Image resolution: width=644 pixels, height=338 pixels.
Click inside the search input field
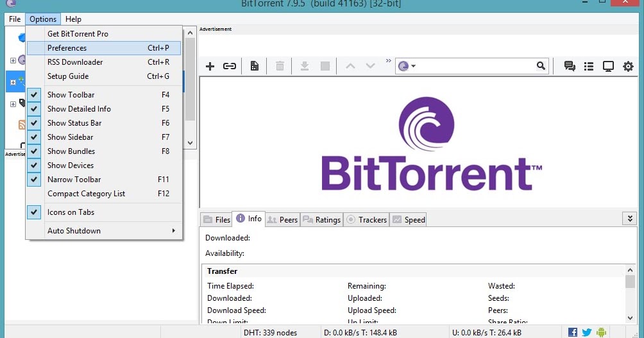[x=477, y=66]
